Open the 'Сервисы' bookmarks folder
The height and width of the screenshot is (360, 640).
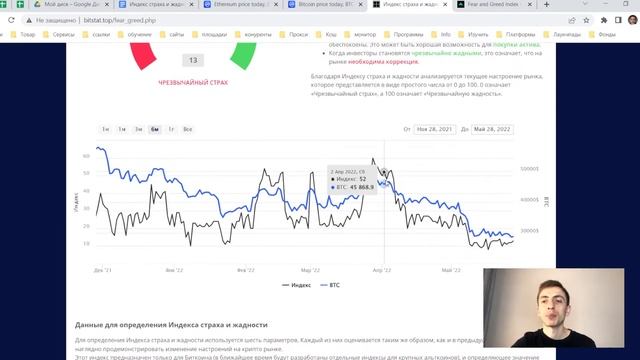pyautogui.click(x=59, y=35)
